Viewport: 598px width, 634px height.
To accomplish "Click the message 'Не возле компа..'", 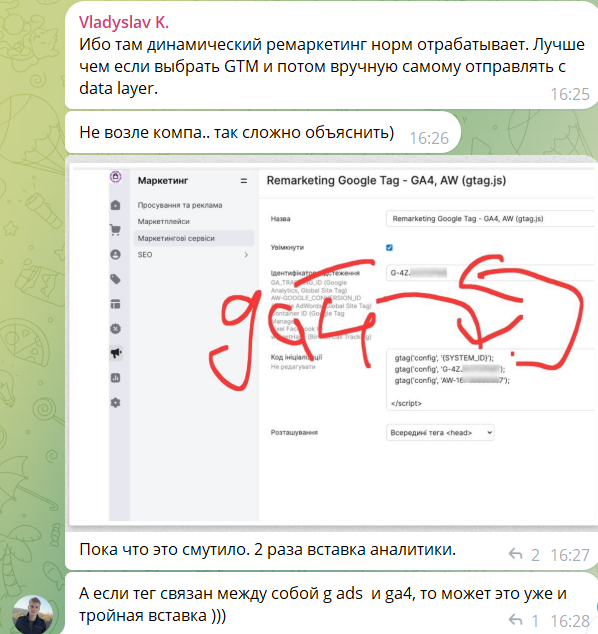I will click(x=237, y=132).
